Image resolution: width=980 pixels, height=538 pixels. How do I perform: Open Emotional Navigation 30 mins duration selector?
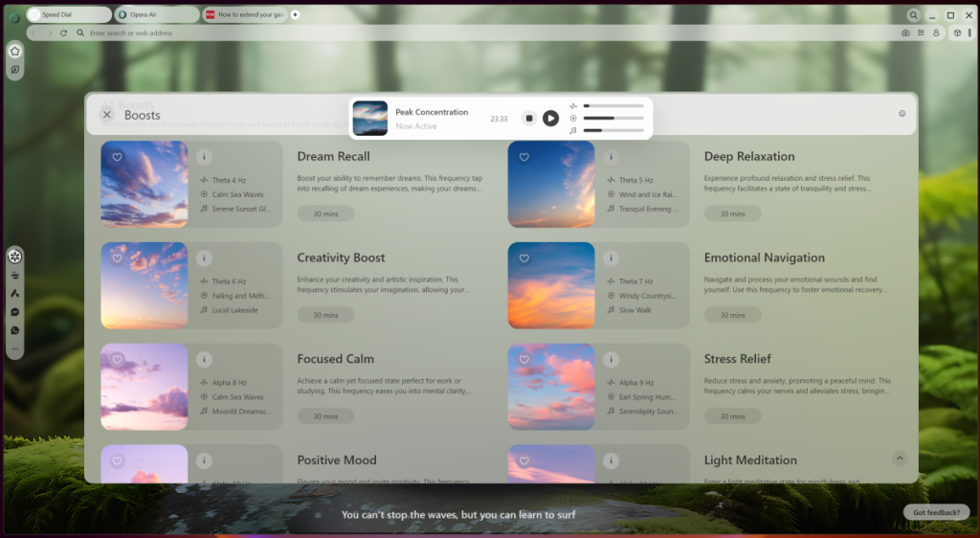coord(732,315)
